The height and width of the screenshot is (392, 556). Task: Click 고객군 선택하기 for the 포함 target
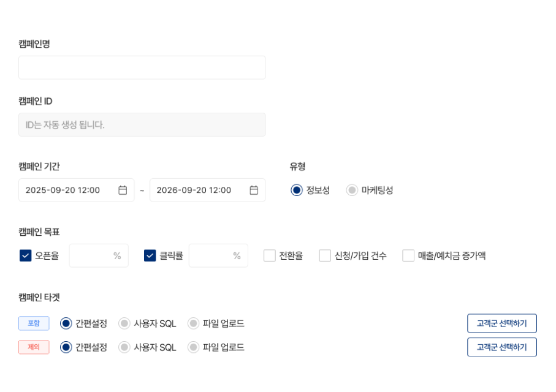(502, 323)
